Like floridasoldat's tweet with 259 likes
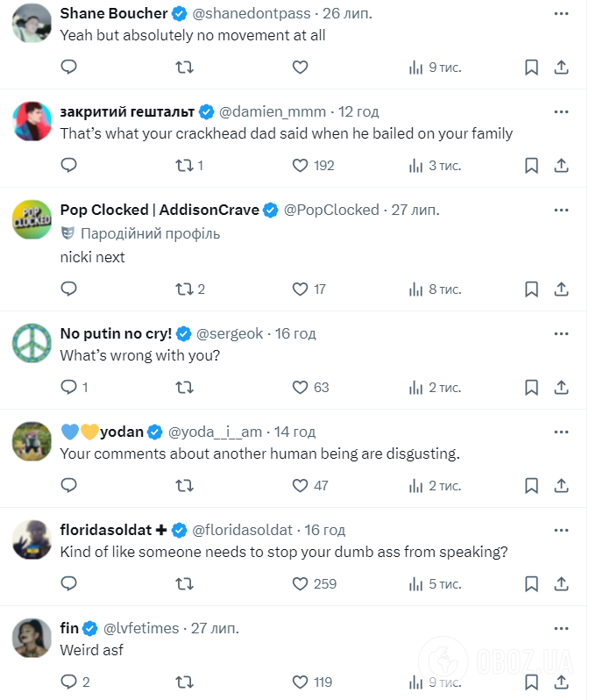The image size is (589, 700). pos(301,583)
